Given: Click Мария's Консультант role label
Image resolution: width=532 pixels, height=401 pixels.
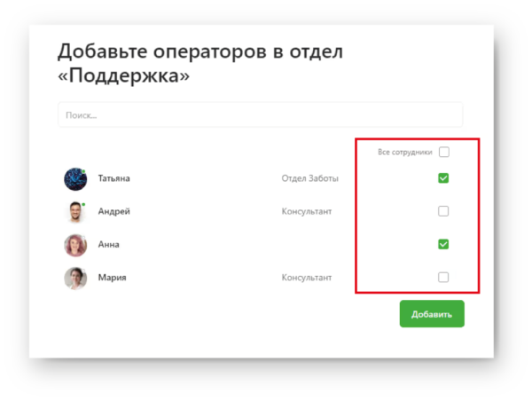Looking at the screenshot, I should tap(307, 278).
